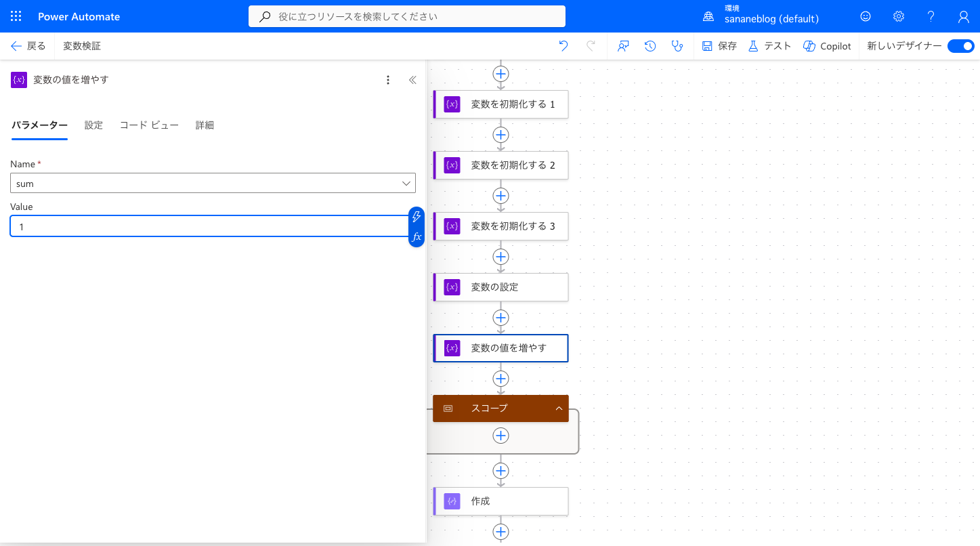Toggle the 新しいデザイナー switch
This screenshot has height=546, width=980.
960,46
